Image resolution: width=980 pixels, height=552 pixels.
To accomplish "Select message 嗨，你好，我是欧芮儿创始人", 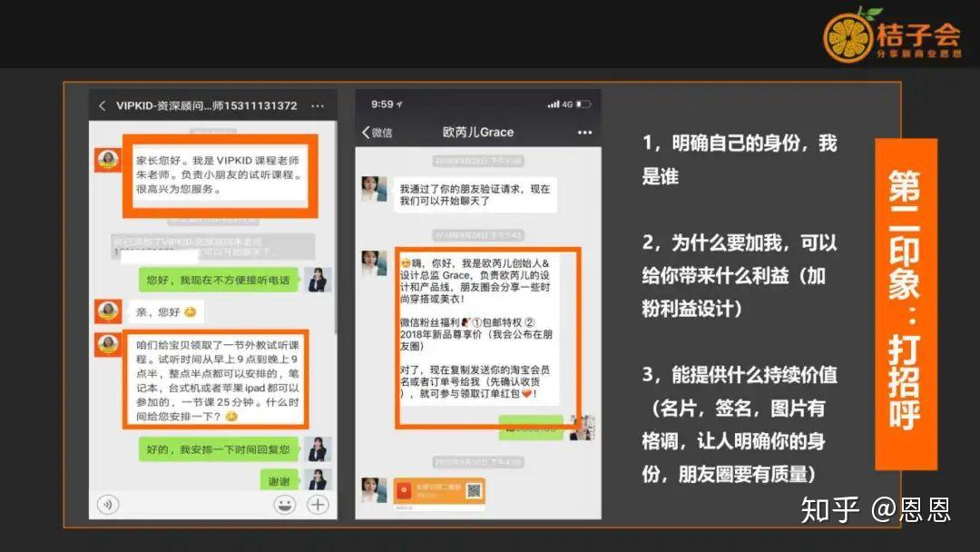I will click(x=477, y=328).
